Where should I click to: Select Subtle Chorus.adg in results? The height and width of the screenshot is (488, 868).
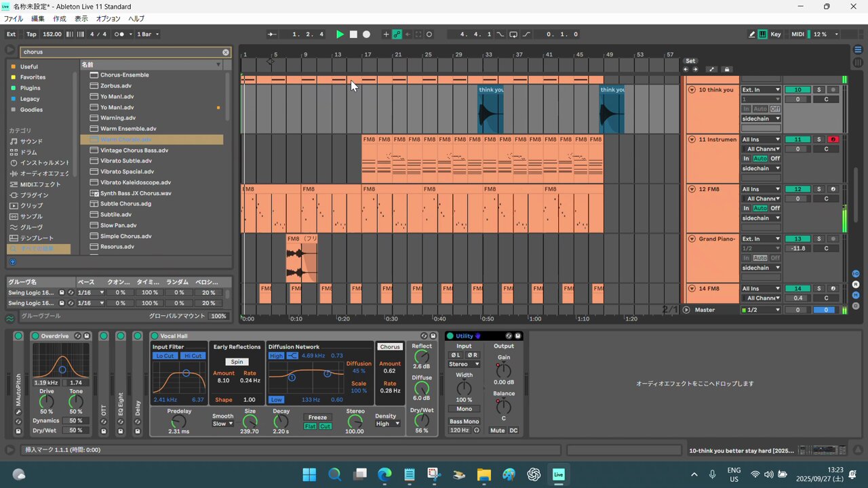(x=125, y=204)
